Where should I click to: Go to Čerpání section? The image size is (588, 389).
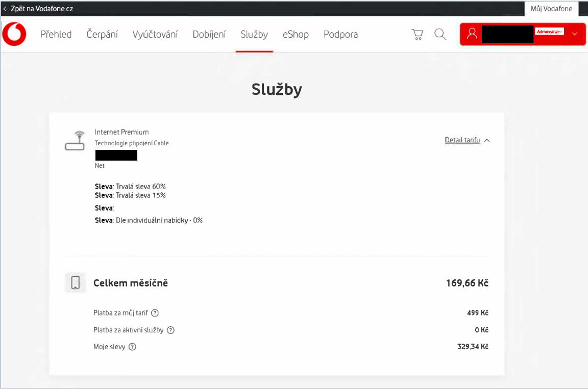point(102,35)
